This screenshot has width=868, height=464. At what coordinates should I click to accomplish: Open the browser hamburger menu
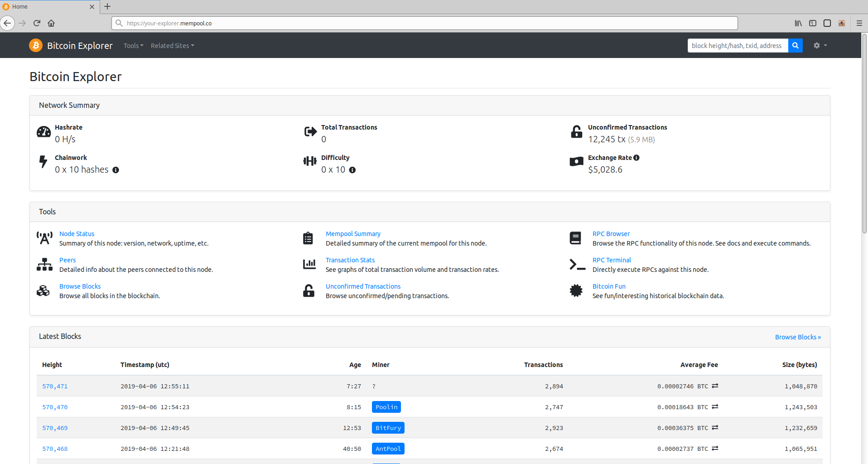(x=859, y=23)
